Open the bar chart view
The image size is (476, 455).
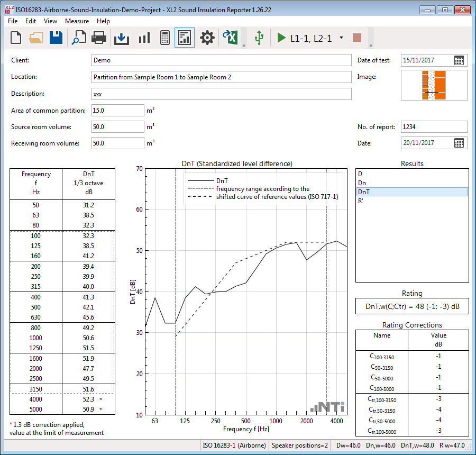pos(144,38)
